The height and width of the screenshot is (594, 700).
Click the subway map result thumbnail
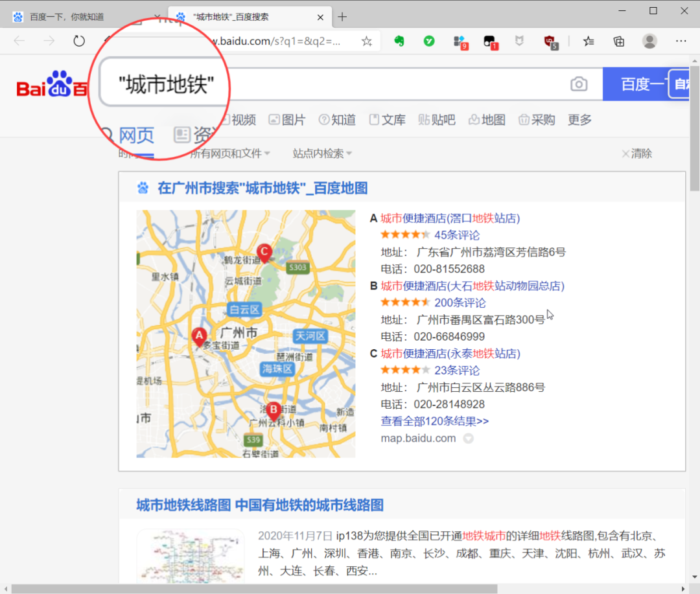pyautogui.click(x=191, y=556)
